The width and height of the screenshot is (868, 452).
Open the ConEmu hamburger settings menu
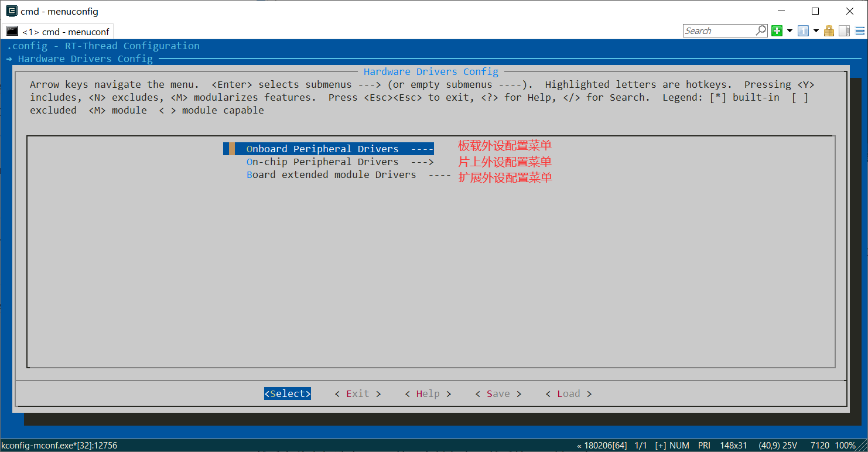[x=859, y=31]
